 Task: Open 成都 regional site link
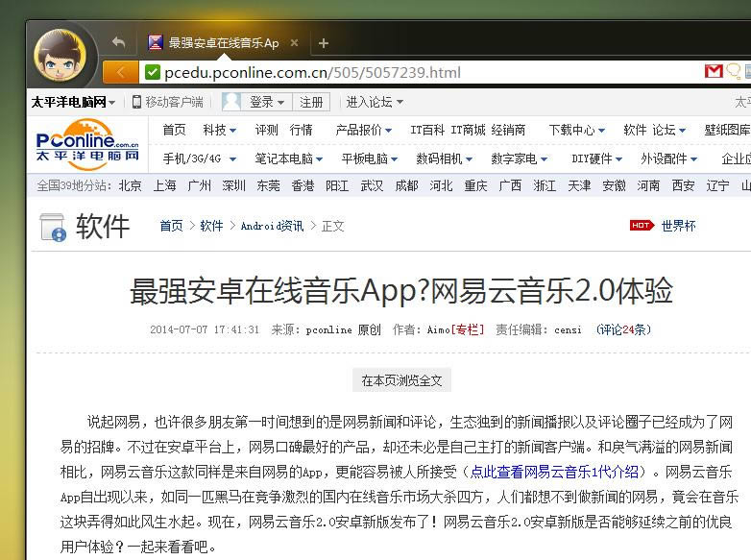pos(406,186)
